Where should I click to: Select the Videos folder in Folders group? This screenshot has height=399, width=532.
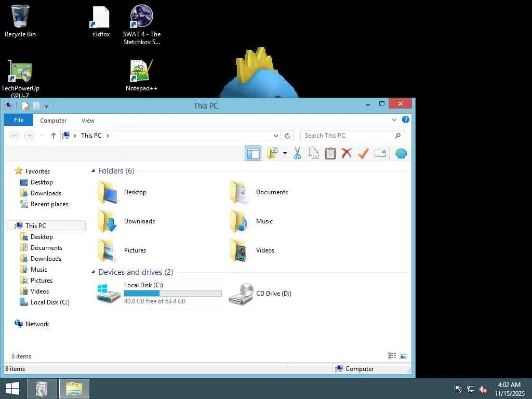click(252, 250)
